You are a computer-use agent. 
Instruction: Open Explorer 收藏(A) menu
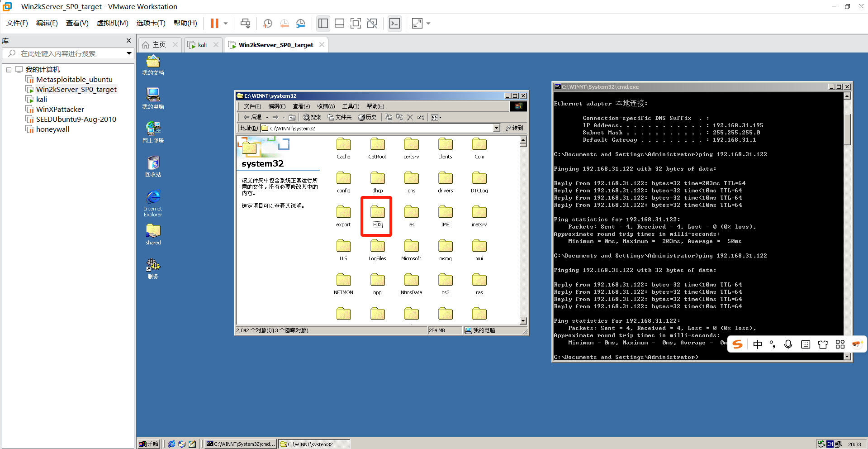pos(326,106)
